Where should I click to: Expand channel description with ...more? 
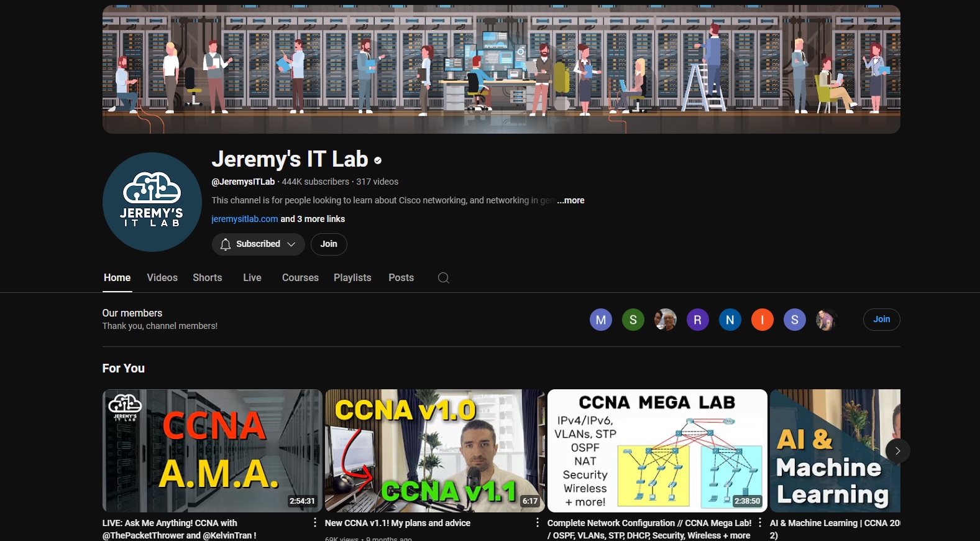click(x=570, y=200)
